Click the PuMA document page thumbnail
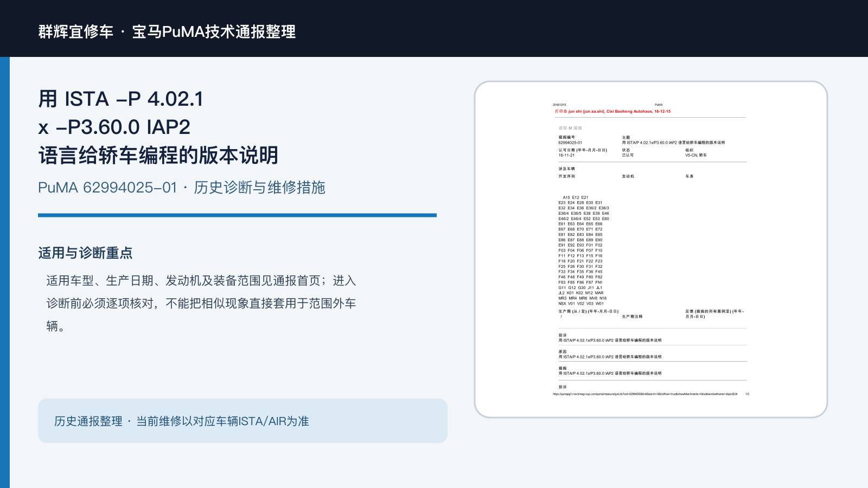The width and height of the screenshot is (868, 488). pos(650,249)
